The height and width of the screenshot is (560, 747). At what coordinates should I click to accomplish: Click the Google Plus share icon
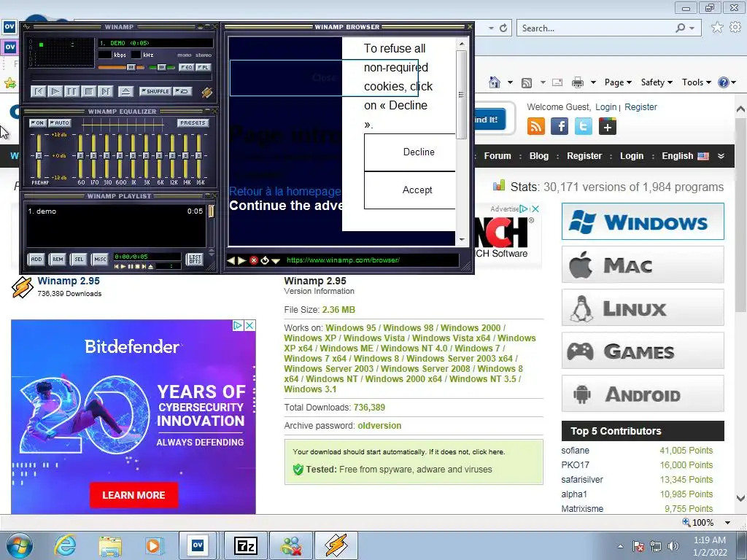(x=608, y=127)
